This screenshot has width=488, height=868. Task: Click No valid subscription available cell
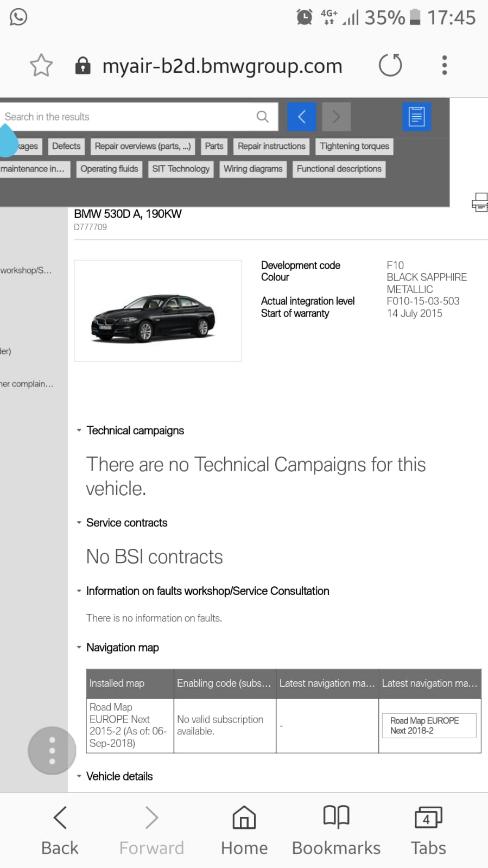tap(225, 726)
